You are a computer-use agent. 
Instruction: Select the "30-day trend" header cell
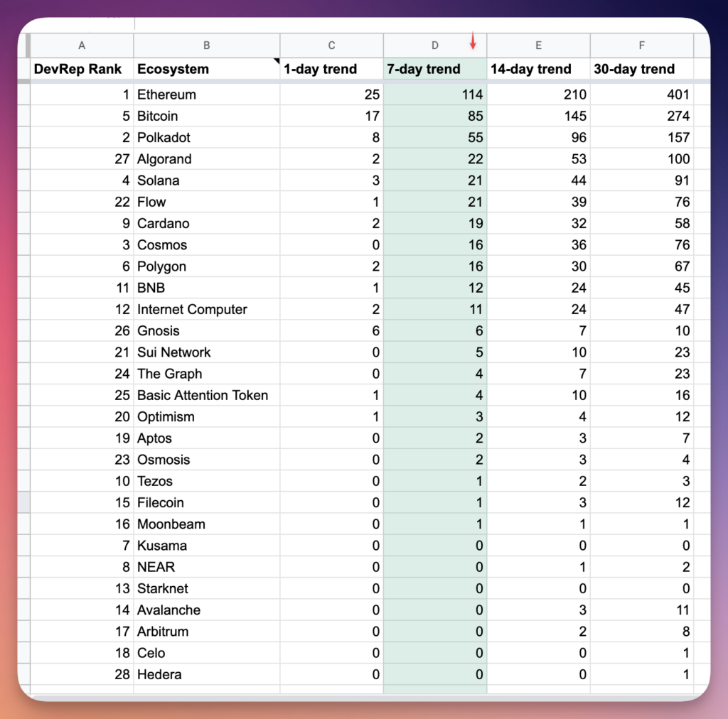pyautogui.click(x=642, y=69)
